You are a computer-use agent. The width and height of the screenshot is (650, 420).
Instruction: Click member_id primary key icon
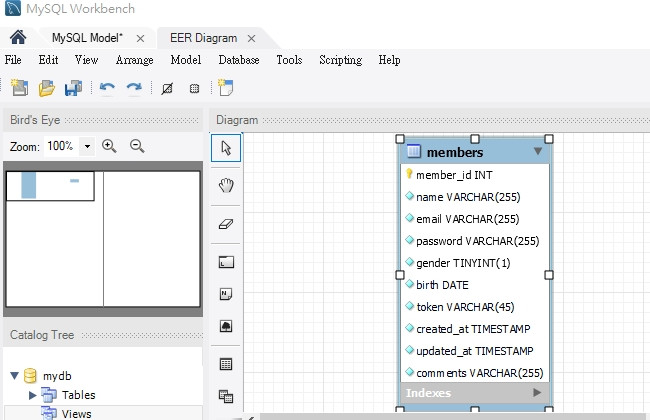click(x=409, y=173)
